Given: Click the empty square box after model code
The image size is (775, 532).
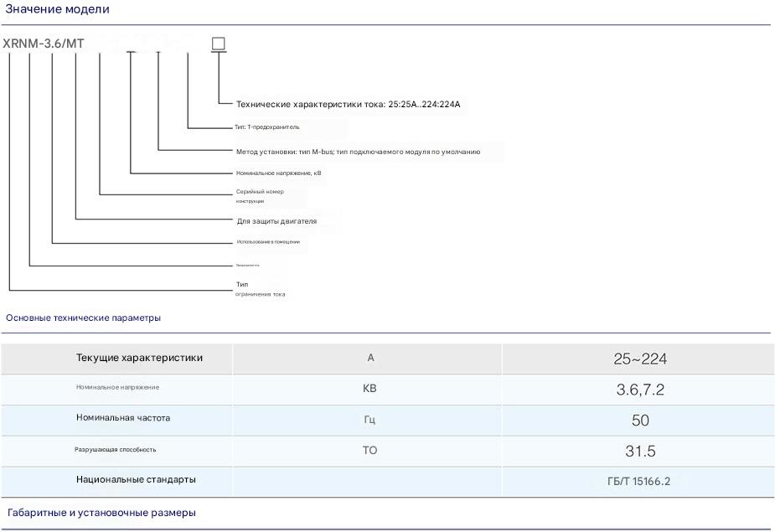Looking at the screenshot, I should coord(218,44).
